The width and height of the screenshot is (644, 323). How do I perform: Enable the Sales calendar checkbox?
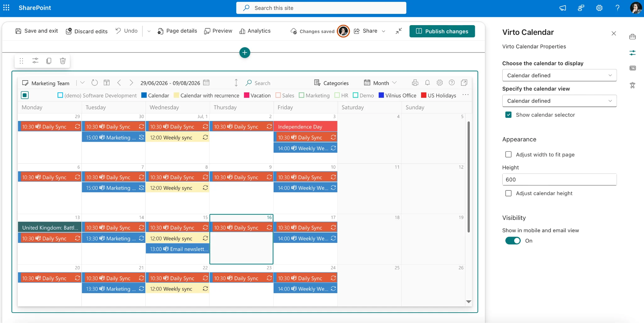(278, 95)
